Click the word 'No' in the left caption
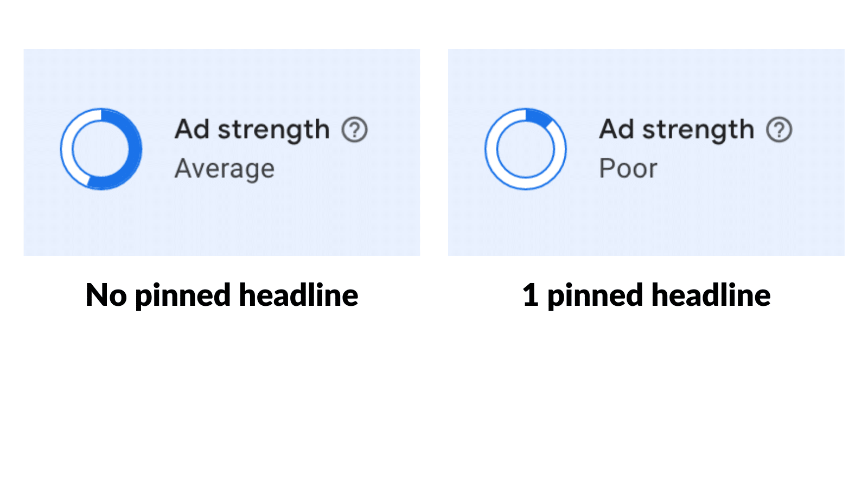This screenshot has height=488, width=868. [x=106, y=296]
